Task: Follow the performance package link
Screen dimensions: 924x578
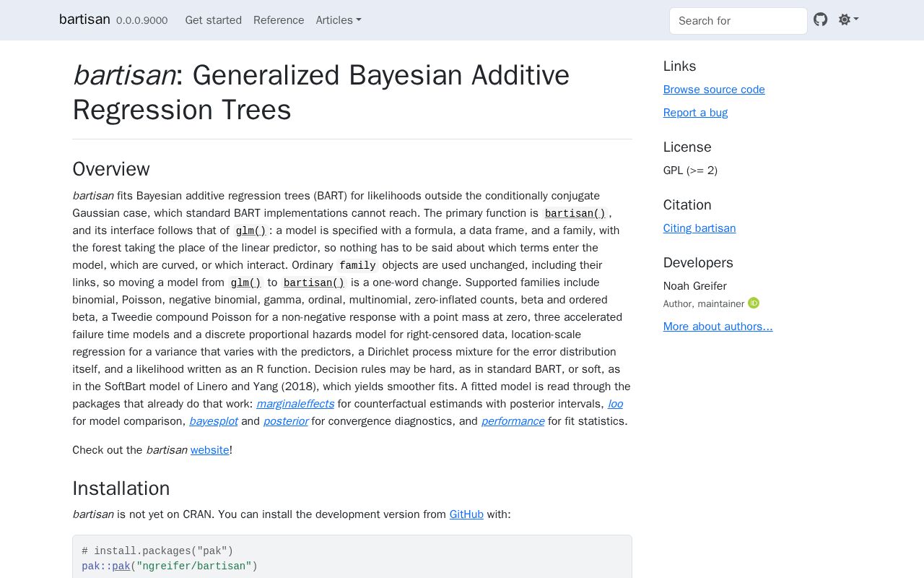Action: pos(513,421)
